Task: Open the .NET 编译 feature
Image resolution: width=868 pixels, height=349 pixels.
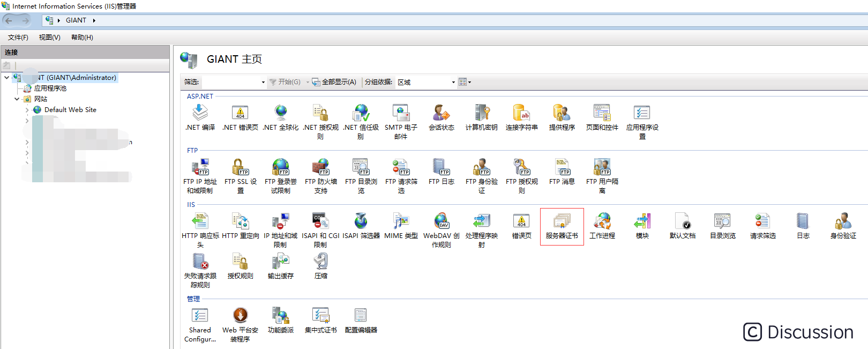Action: pos(200,117)
